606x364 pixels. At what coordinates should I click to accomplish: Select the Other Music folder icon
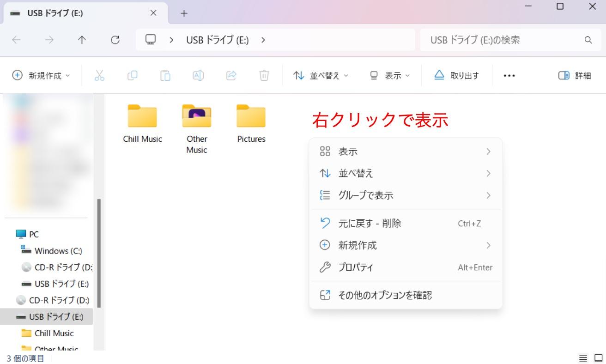tap(197, 116)
